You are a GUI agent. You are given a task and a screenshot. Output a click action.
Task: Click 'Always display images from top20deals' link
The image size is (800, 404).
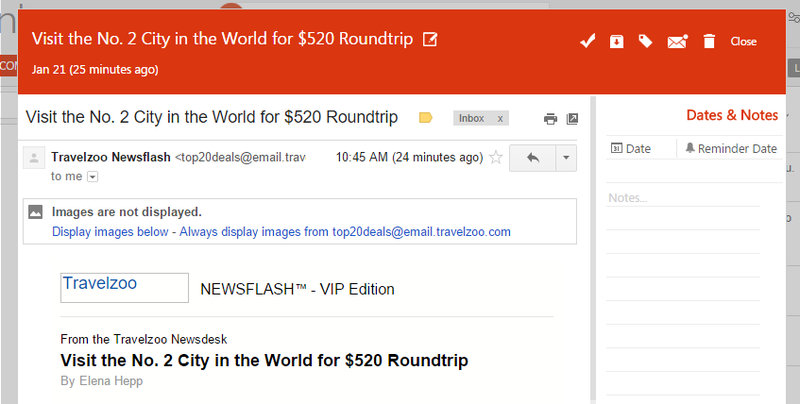345,232
